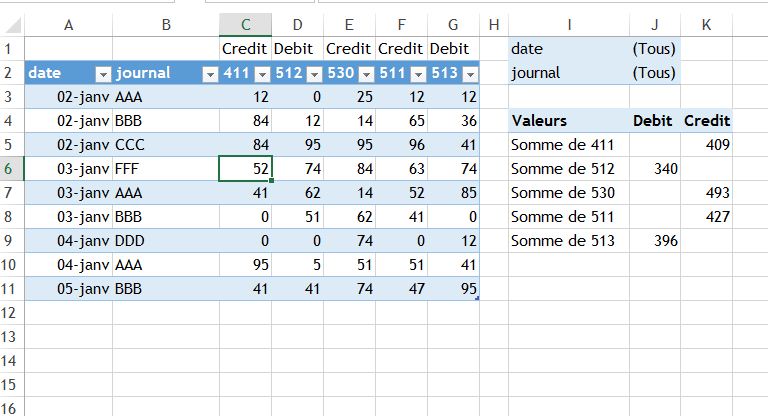768x416 pixels.
Task: Select pivot value 396
Action: [x=655, y=241]
